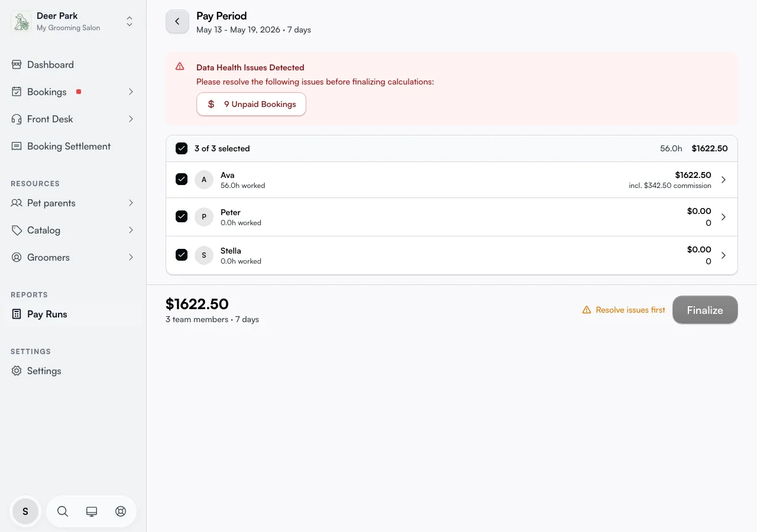Open search with the magnifier icon
This screenshot has height=532, width=757.
63,511
